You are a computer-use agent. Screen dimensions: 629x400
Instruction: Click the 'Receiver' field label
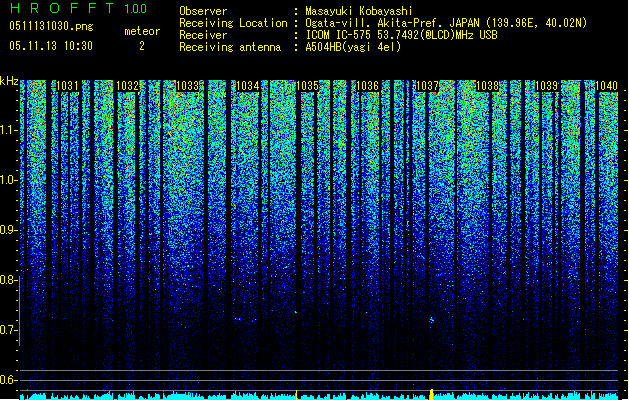click(203, 35)
